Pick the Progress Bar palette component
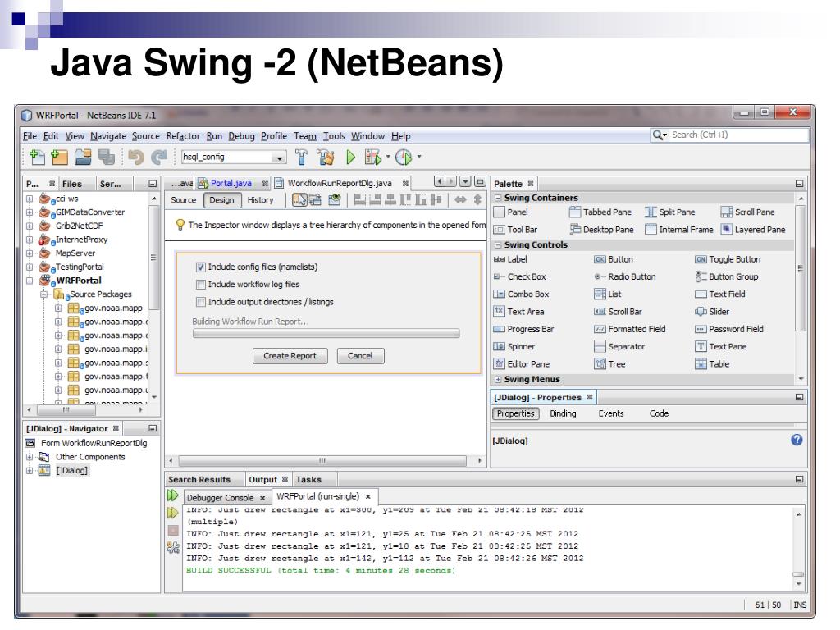The image size is (840, 630). pos(523,329)
